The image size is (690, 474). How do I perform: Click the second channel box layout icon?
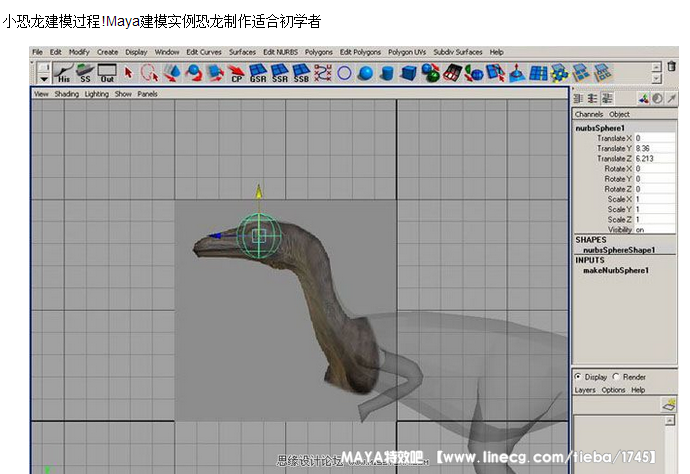coord(593,99)
